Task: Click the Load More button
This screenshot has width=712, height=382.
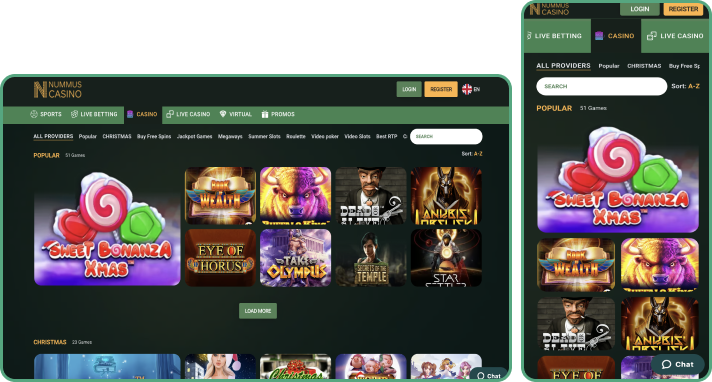Action: (x=258, y=311)
